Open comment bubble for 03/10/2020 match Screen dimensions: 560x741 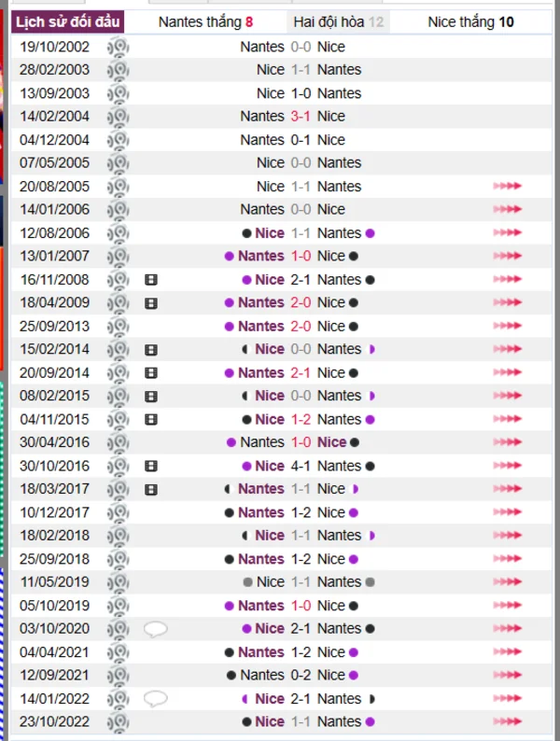pyautogui.click(x=156, y=629)
